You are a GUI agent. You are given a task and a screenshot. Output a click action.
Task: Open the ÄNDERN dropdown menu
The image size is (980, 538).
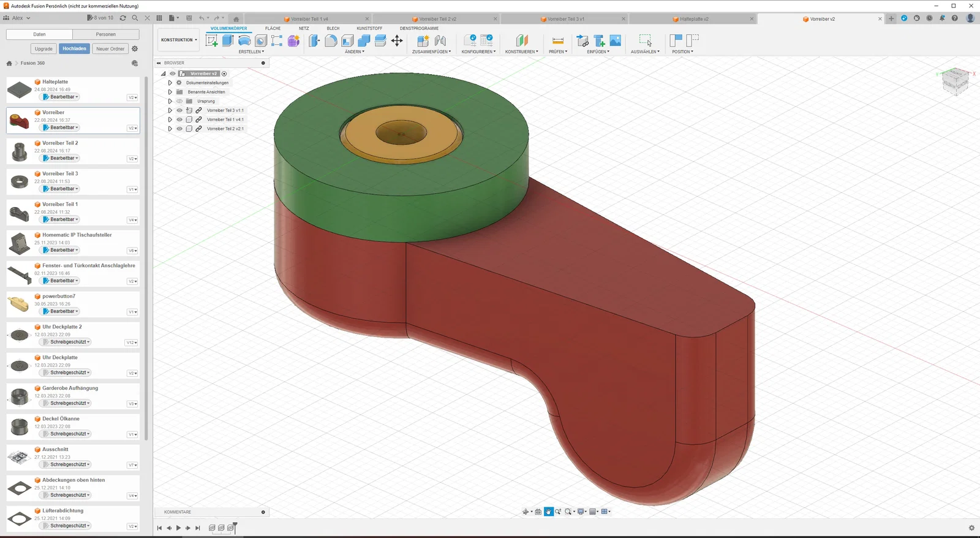355,51
